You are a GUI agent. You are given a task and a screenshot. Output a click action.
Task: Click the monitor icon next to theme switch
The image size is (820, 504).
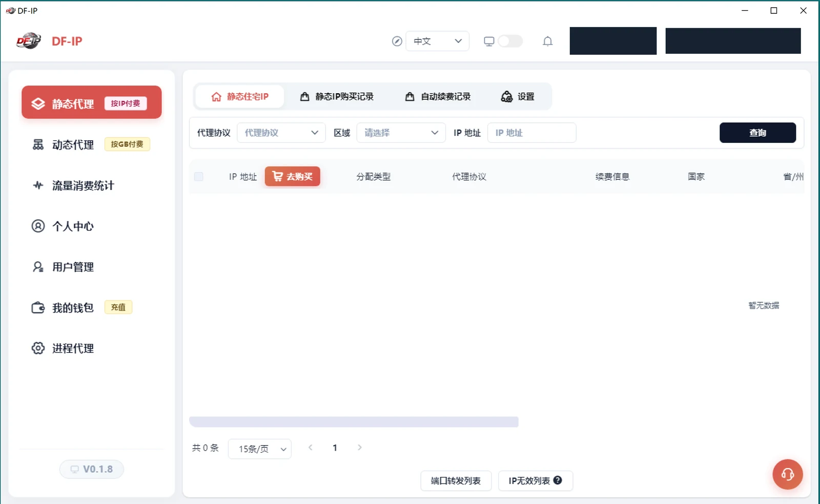coord(489,41)
